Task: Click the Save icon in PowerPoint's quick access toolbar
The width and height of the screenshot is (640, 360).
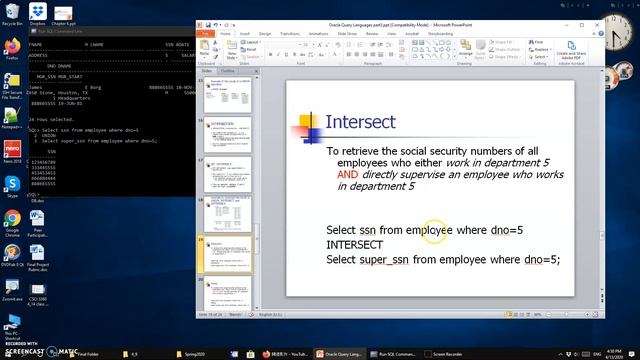Action: tap(208, 25)
